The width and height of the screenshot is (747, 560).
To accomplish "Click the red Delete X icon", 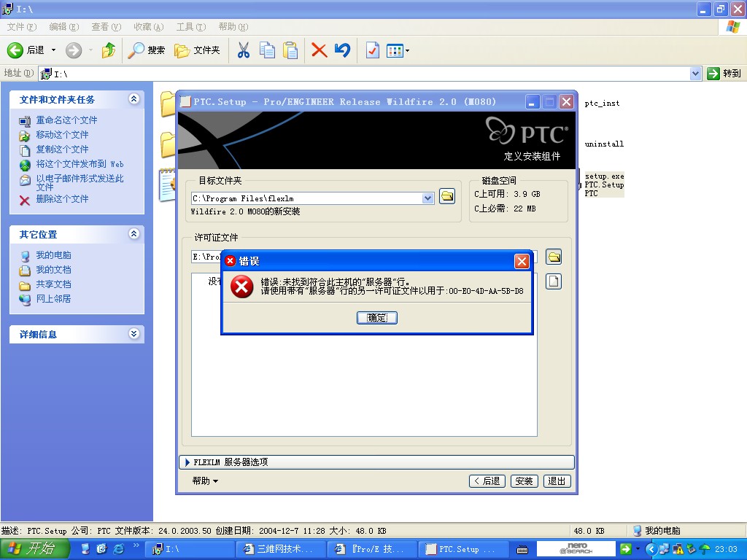I will [319, 50].
